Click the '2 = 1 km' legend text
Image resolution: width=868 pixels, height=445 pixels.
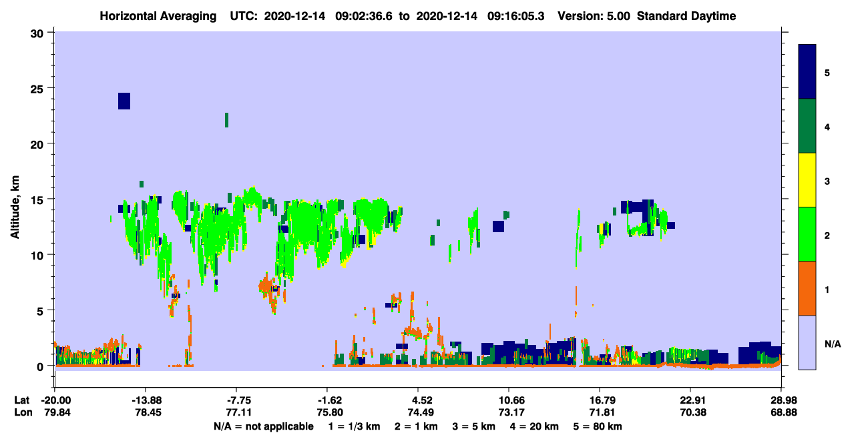point(416,426)
